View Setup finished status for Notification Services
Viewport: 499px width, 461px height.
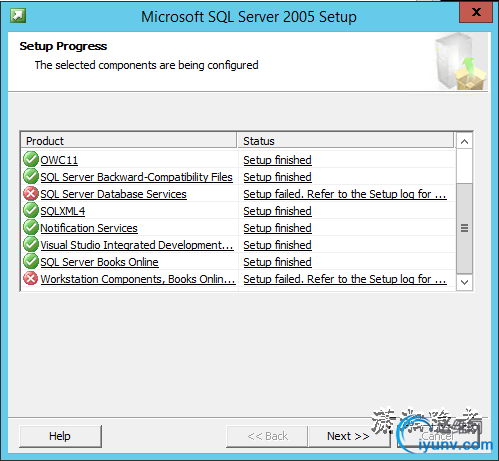277,228
